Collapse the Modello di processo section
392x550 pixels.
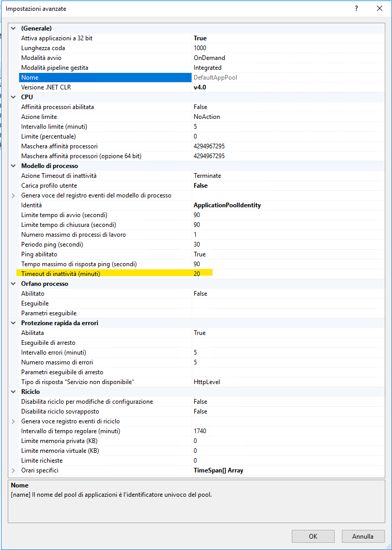(13, 166)
